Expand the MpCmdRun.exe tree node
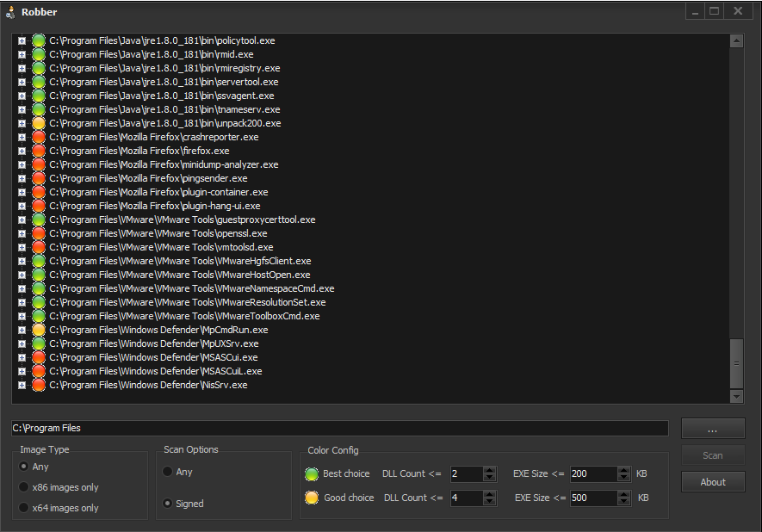The width and height of the screenshot is (762, 532). 22,330
